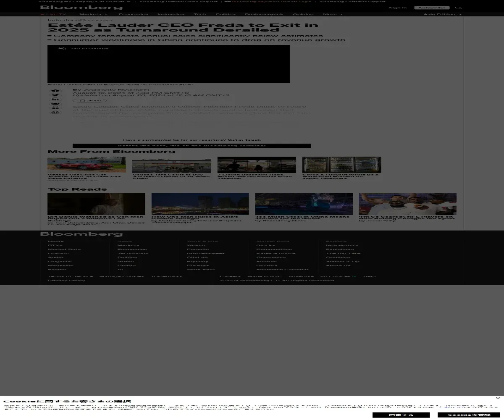
Task: Copy article link icon
Action: 55,108
